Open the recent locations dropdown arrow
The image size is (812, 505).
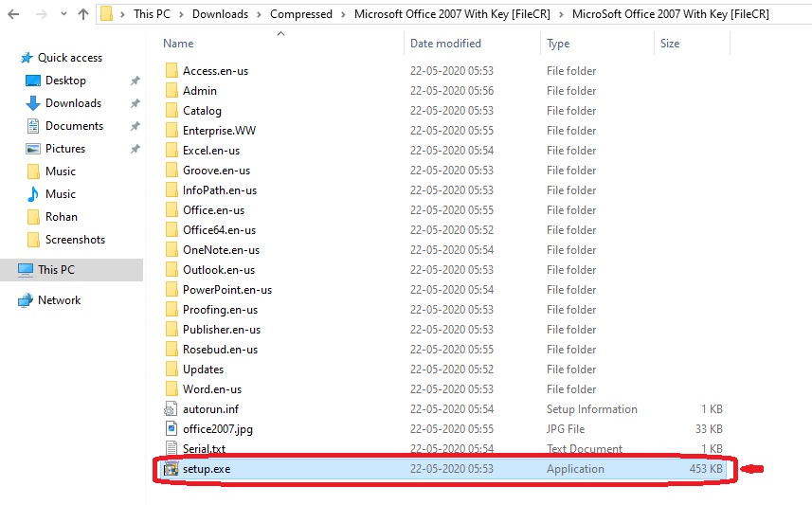[63, 14]
